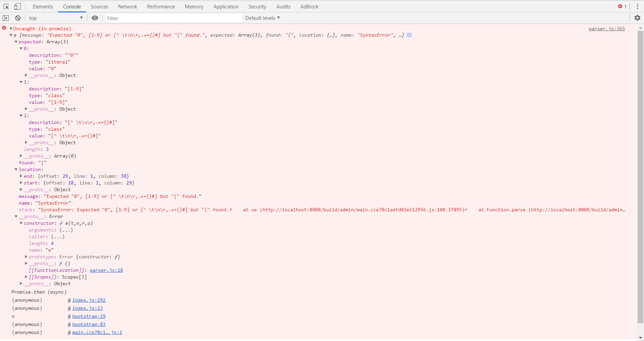644x341 pixels.
Task: Switch to the Memory tab
Action: coord(194,7)
